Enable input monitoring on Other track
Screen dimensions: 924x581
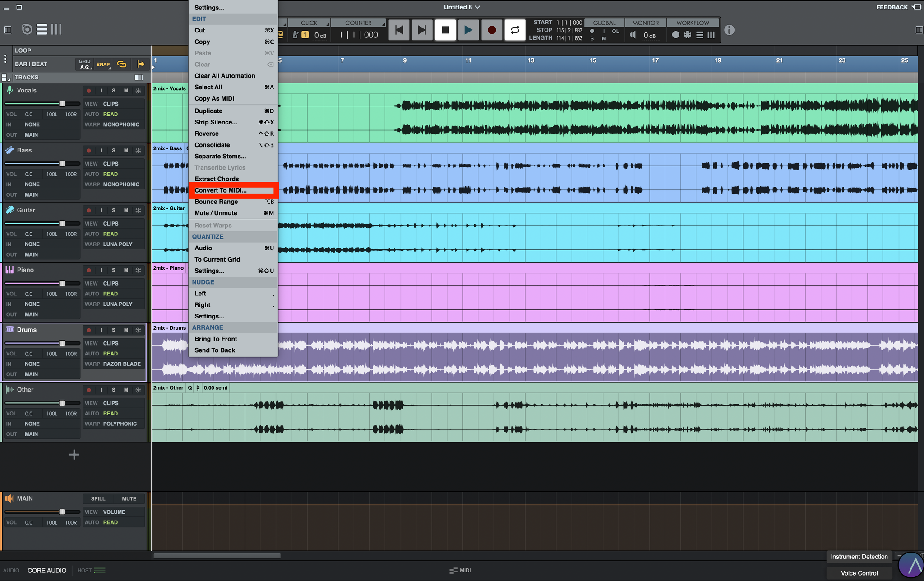101,390
